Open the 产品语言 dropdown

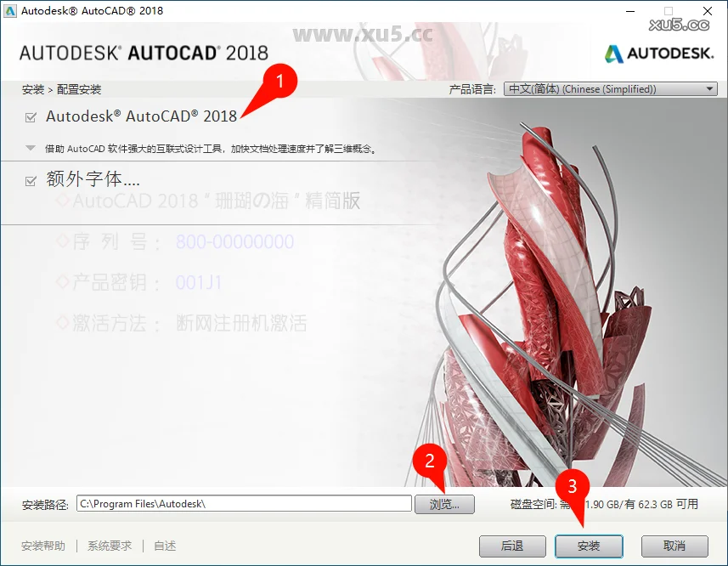(x=610, y=89)
